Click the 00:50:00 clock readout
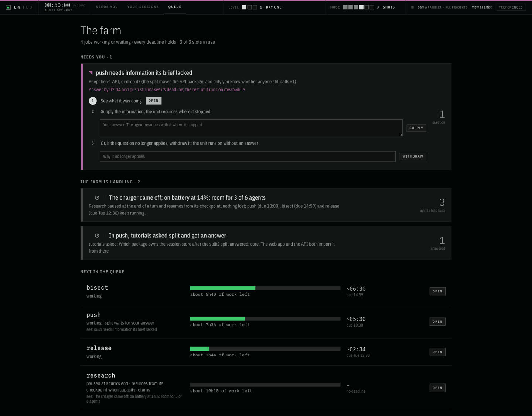 [57, 5]
